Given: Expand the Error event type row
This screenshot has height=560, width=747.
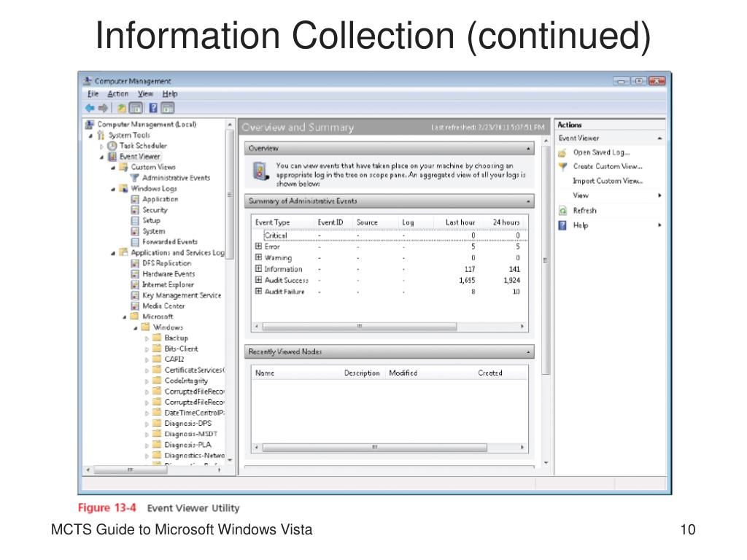Looking at the screenshot, I should click(259, 246).
